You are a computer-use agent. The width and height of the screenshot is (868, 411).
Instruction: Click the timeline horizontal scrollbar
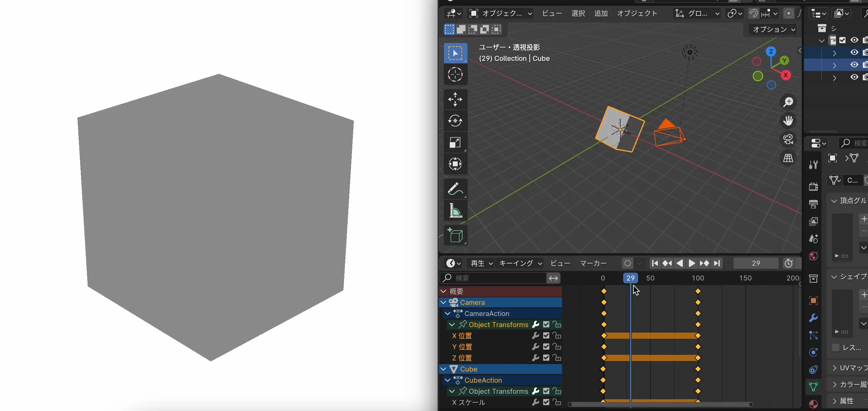coord(660,405)
